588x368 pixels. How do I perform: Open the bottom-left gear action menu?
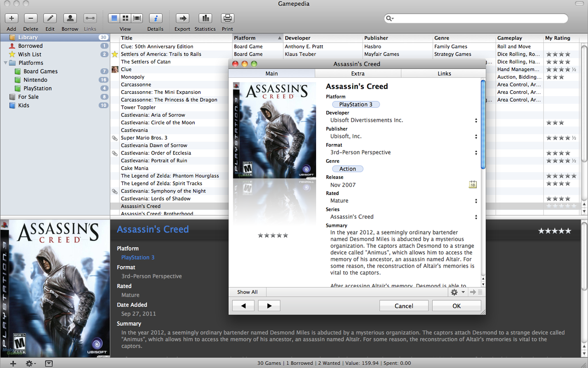(31, 363)
